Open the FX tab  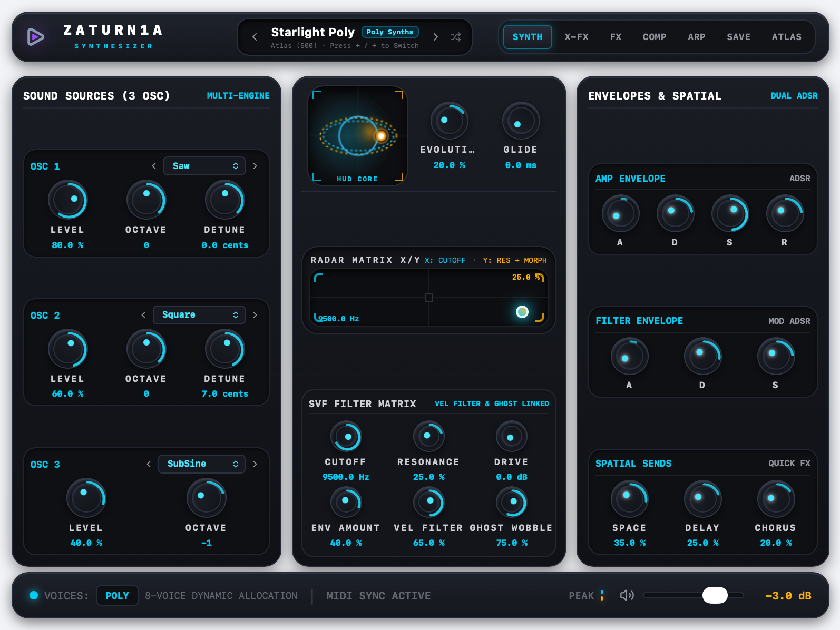tap(616, 37)
